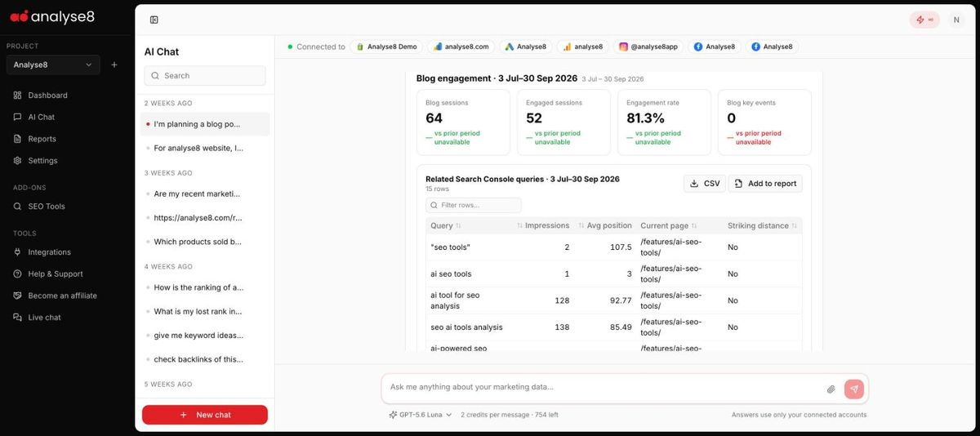The width and height of the screenshot is (980, 436).
Task: Select first Facebook Analyse8 connection
Action: coord(715,47)
